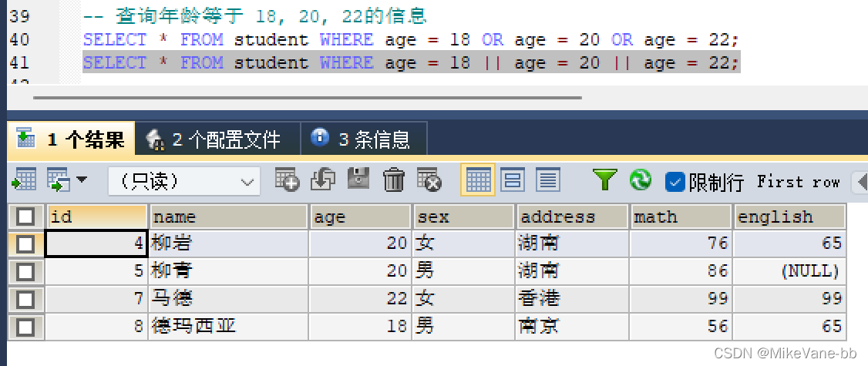The width and height of the screenshot is (868, 366).
Task: Click line number 40 in the gutter
Action: tap(20, 40)
